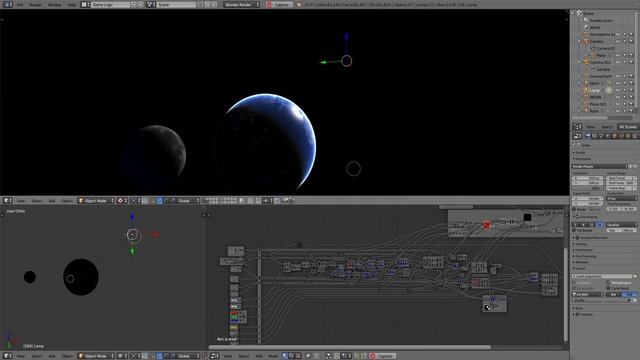Open properties editor type selector icon
640x360 pixels.
click(577, 136)
